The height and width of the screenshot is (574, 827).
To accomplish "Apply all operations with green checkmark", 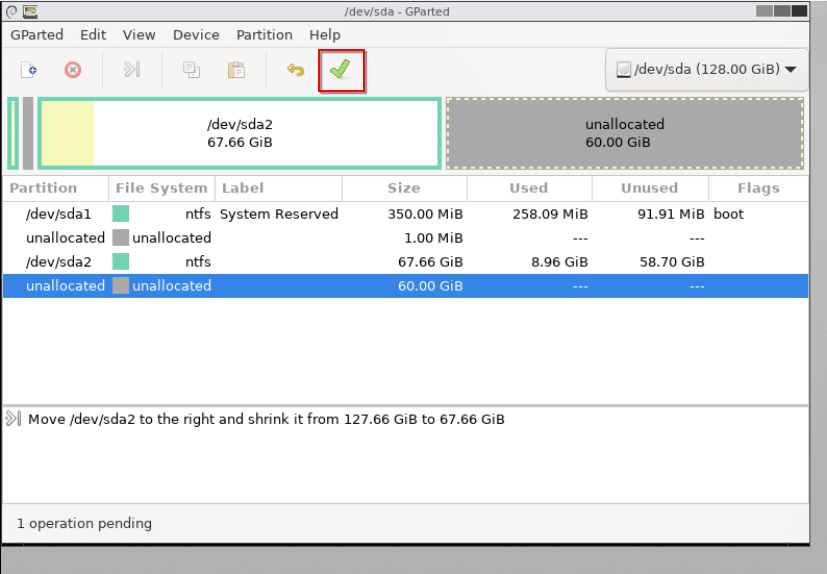I will click(341, 70).
